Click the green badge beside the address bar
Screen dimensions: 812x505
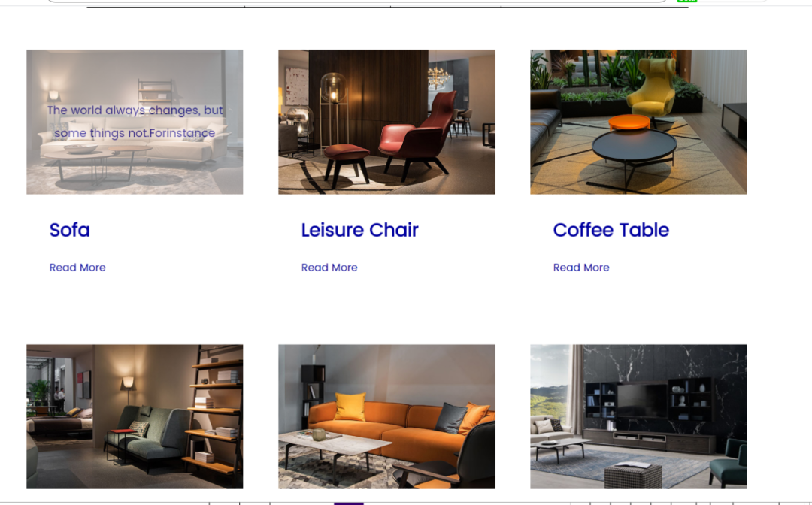coord(686,1)
